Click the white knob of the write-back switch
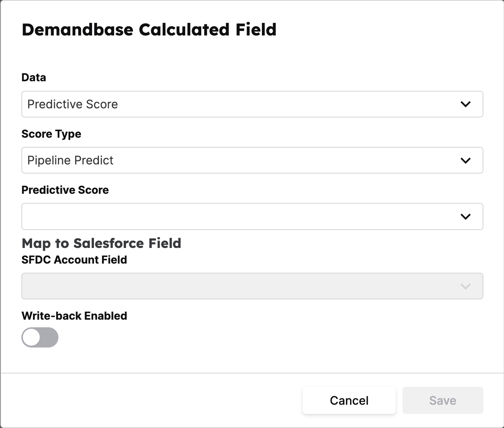The height and width of the screenshot is (428, 504). (31, 337)
